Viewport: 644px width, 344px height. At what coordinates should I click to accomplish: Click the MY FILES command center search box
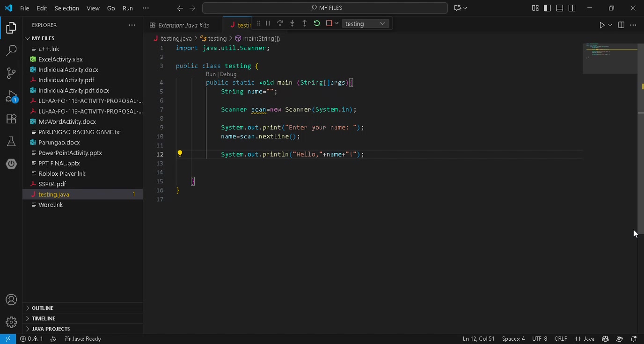(325, 8)
